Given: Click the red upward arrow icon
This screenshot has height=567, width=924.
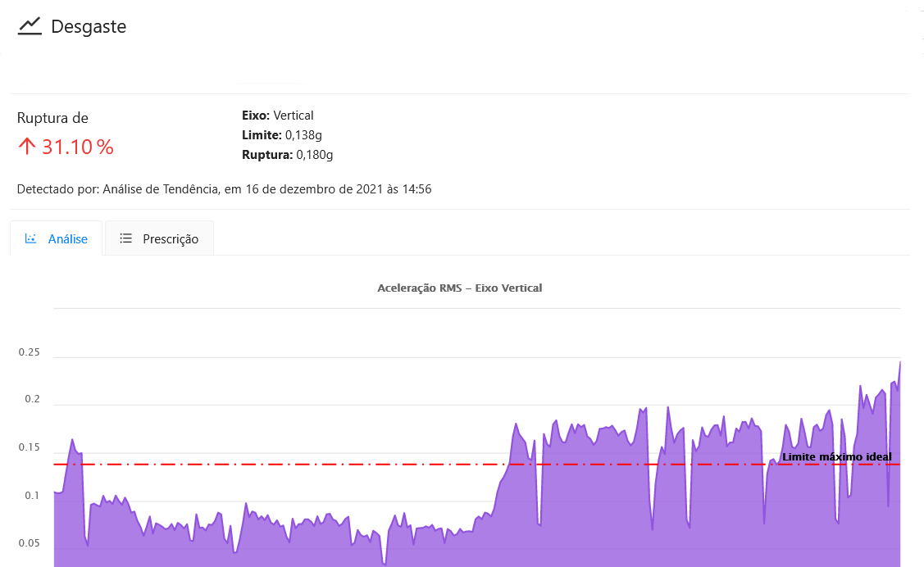Looking at the screenshot, I should pyautogui.click(x=26, y=146).
